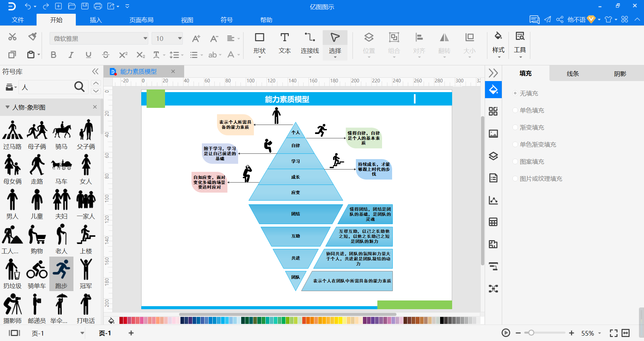Viewport: 644px width, 341px height.
Task: Click the symbol library search field
Action: (x=47, y=87)
